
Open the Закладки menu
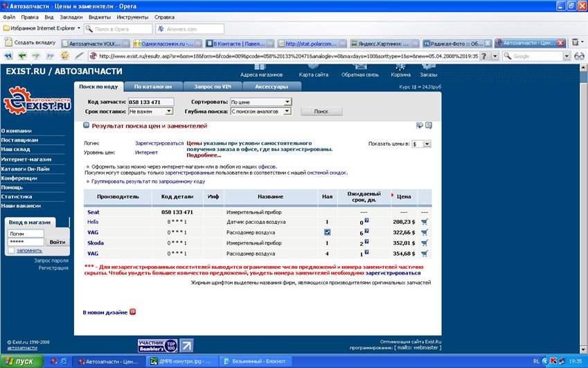(x=71, y=17)
